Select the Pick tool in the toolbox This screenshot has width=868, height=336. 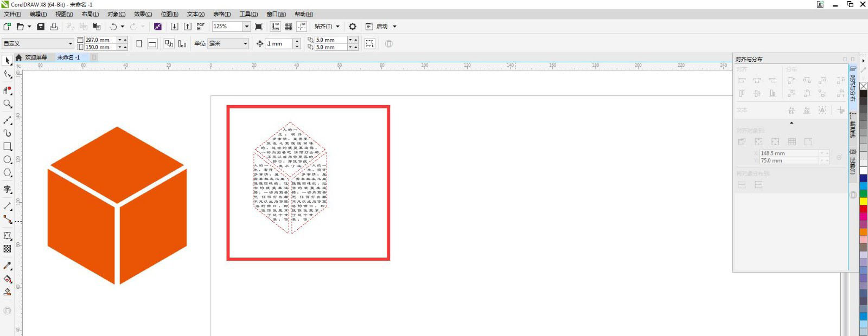(8, 61)
